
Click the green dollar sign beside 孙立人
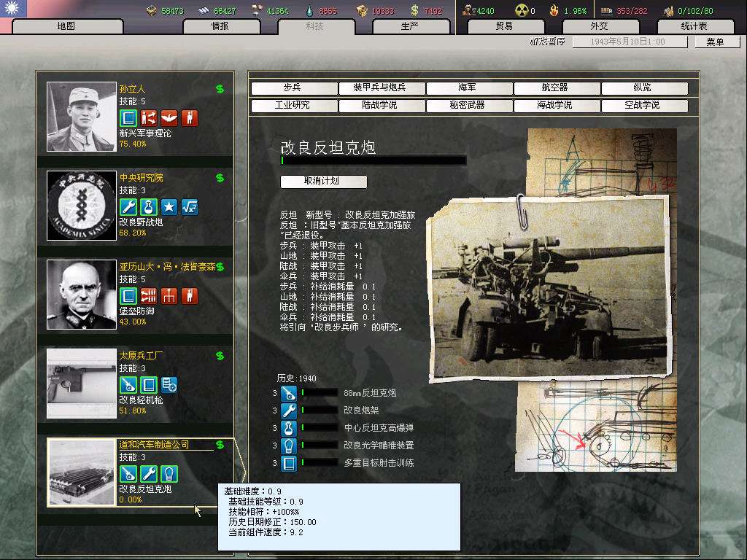pyautogui.click(x=220, y=89)
